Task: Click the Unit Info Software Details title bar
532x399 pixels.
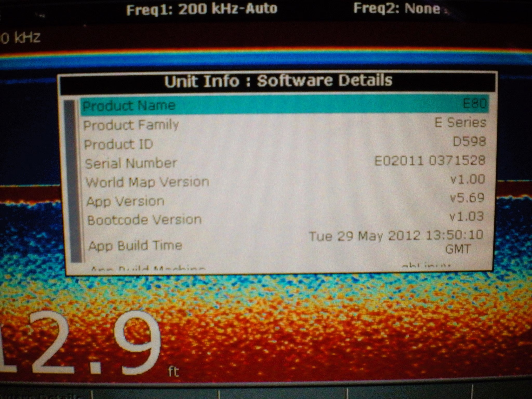Action: [278, 81]
